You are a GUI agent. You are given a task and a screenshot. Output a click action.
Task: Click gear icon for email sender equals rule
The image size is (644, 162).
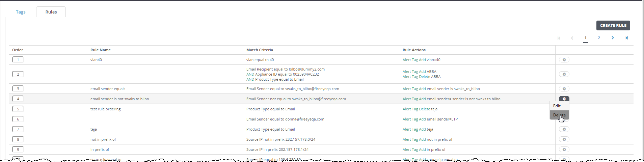564,89
